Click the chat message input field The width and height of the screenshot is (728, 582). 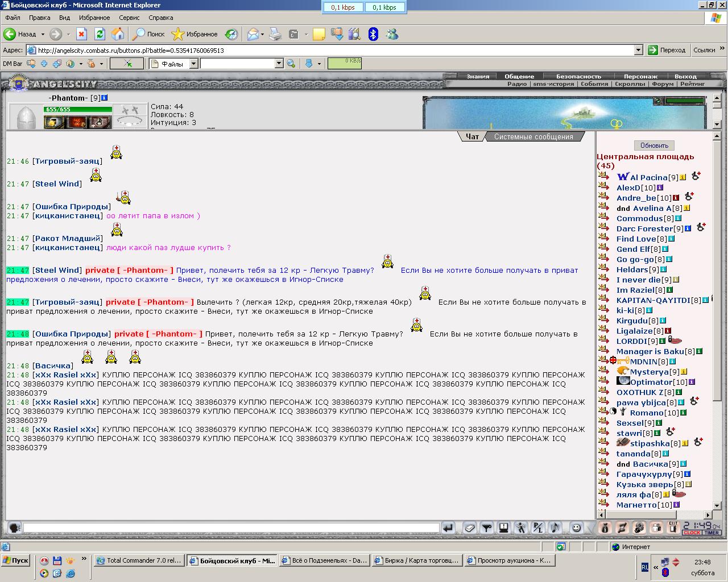coord(231,528)
